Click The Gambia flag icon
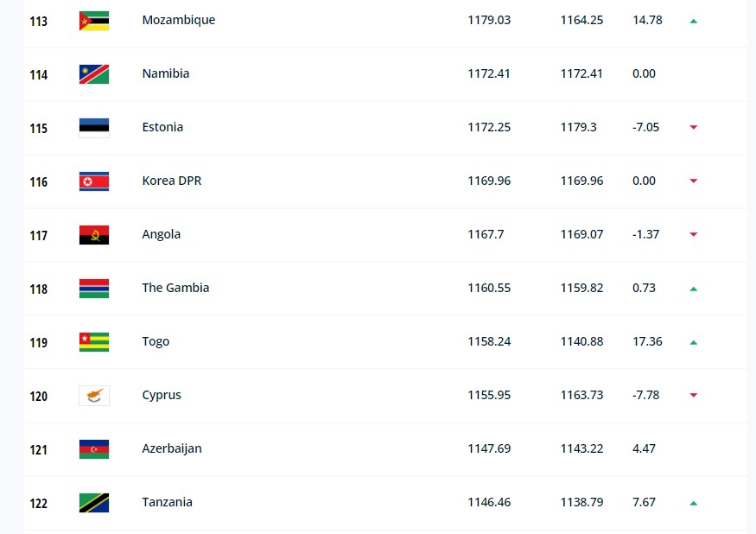756x534 pixels. 94,289
